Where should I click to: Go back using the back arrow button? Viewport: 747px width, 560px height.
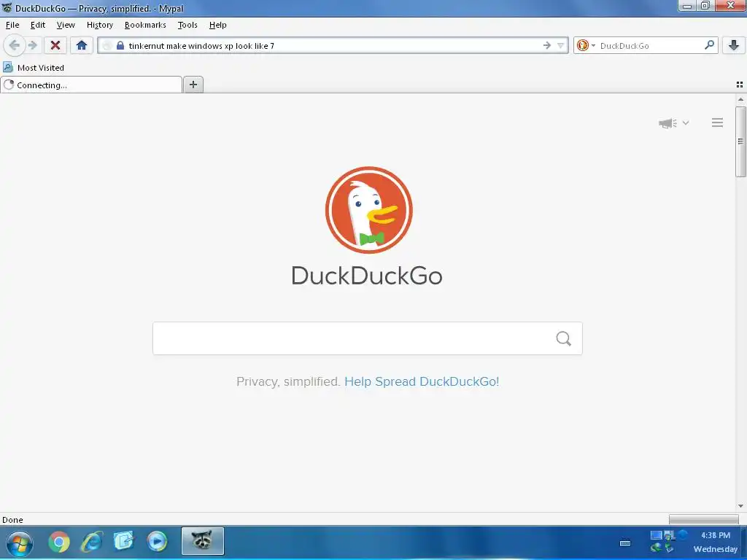pyautogui.click(x=15, y=46)
